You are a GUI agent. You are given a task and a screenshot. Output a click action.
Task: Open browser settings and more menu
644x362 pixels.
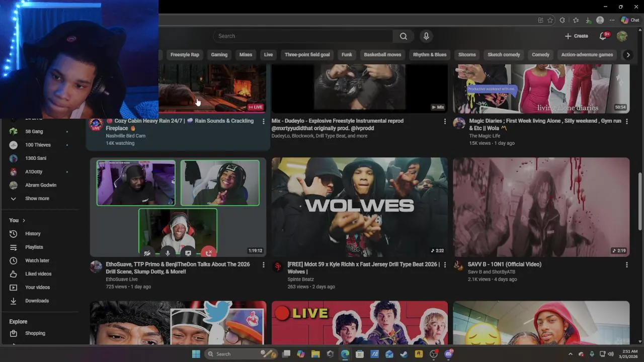pyautogui.click(x=612, y=20)
